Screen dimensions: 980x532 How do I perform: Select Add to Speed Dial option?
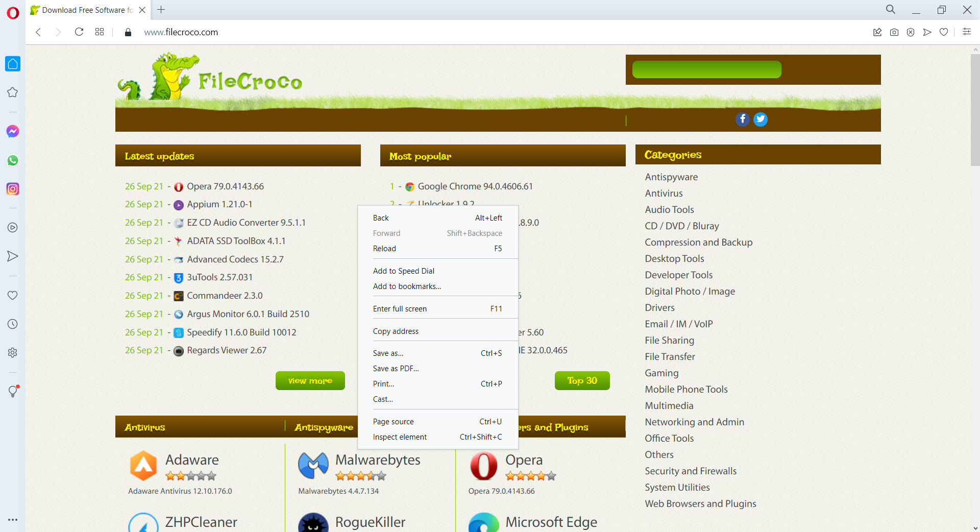click(404, 271)
